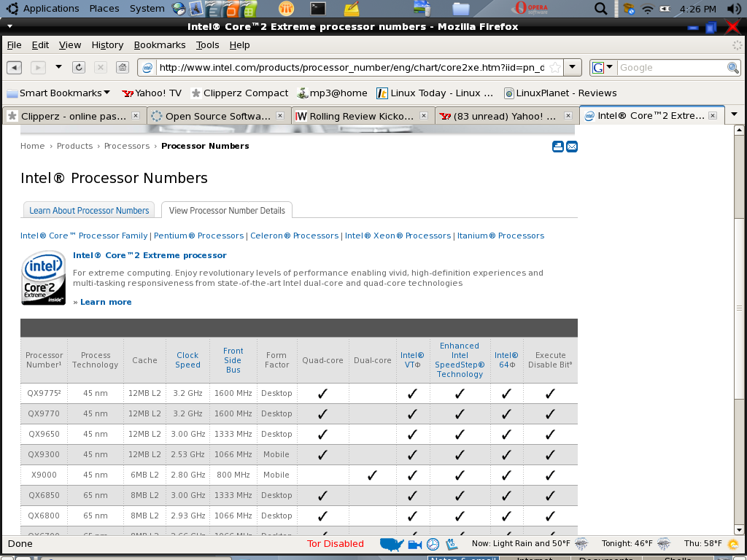The image size is (747, 560).
Task: Open the back/forward history dropdown arrow
Action: click(x=58, y=67)
